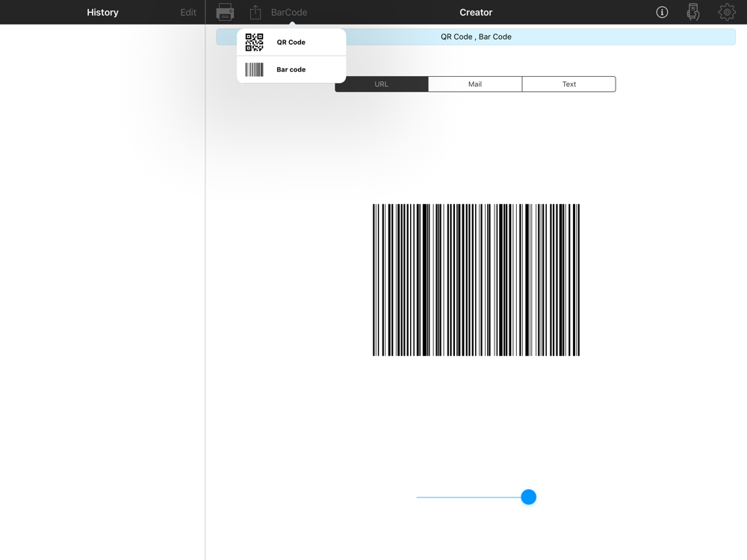Open the BarCode type dropdown
747x560 pixels.
(x=288, y=13)
